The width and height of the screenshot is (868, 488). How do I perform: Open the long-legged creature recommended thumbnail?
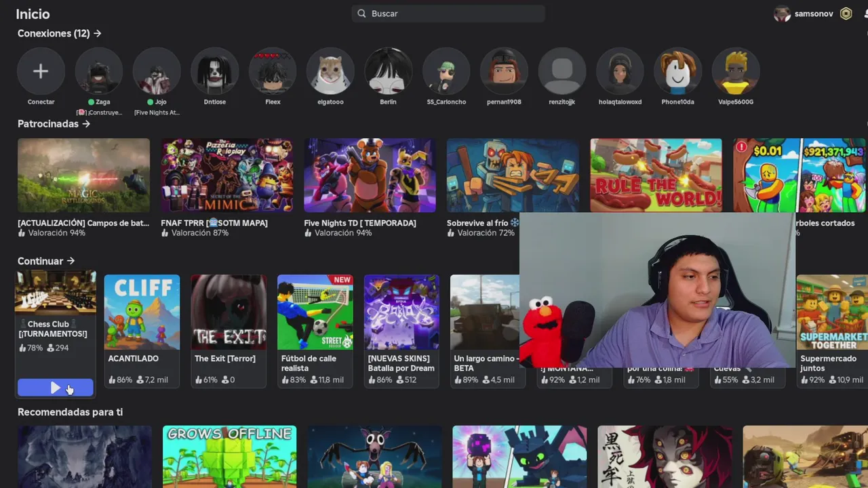pyautogui.click(x=374, y=457)
